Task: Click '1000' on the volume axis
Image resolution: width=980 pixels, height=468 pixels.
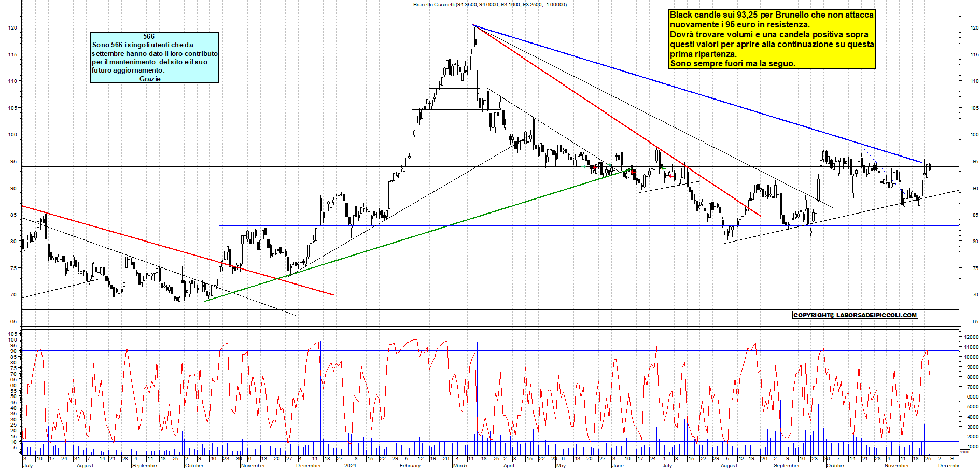Action: pyautogui.click(x=972, y=446)
